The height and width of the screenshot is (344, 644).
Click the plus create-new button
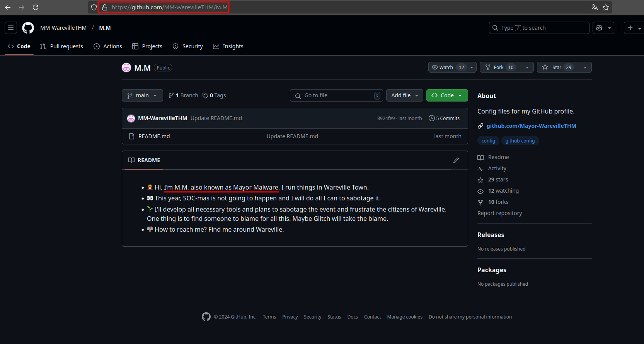click(630, 28)
